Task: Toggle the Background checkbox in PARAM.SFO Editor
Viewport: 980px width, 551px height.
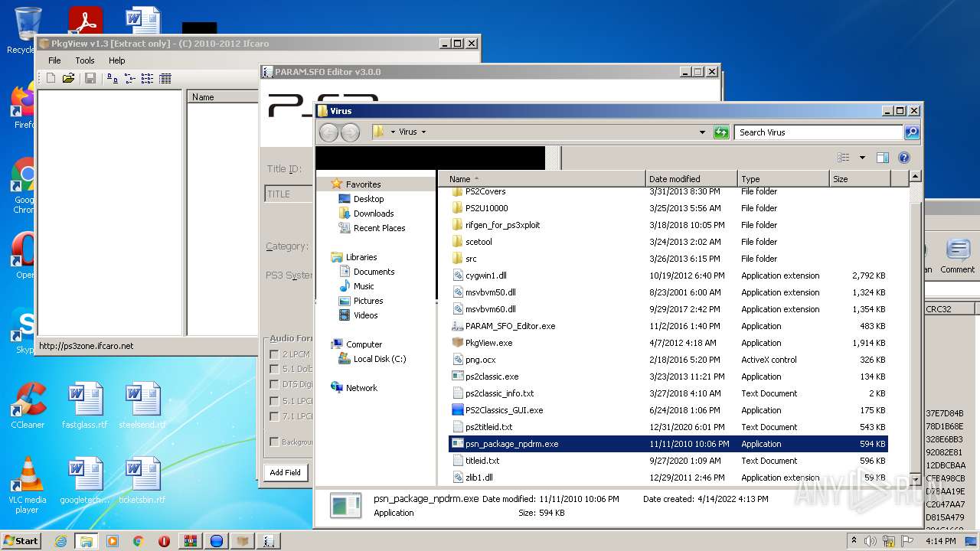Action: point(274,442)
